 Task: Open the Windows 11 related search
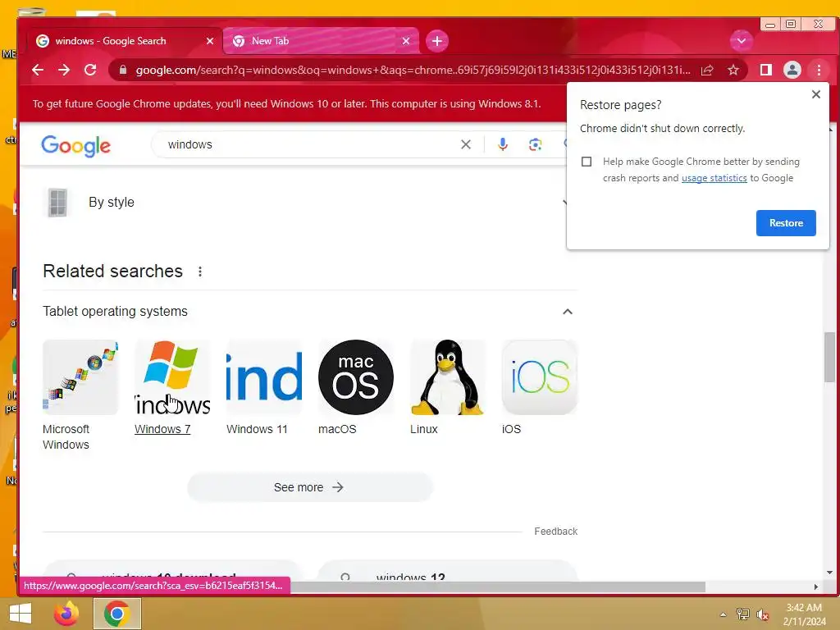[x=264, y=377]
